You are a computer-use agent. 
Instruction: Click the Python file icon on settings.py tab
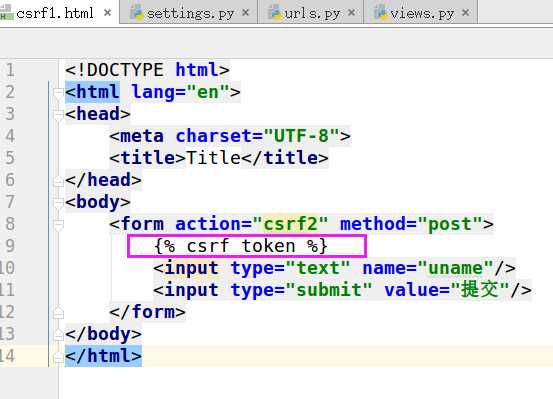[x=137, y=13]
